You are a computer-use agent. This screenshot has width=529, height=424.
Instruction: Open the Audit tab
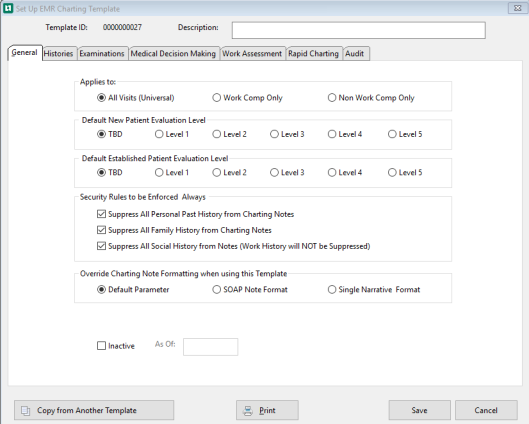tap(355, 54)
